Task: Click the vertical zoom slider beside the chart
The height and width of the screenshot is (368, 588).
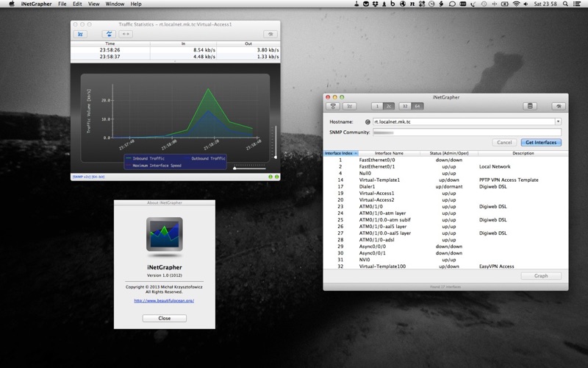Action: [x=275, y=142]
